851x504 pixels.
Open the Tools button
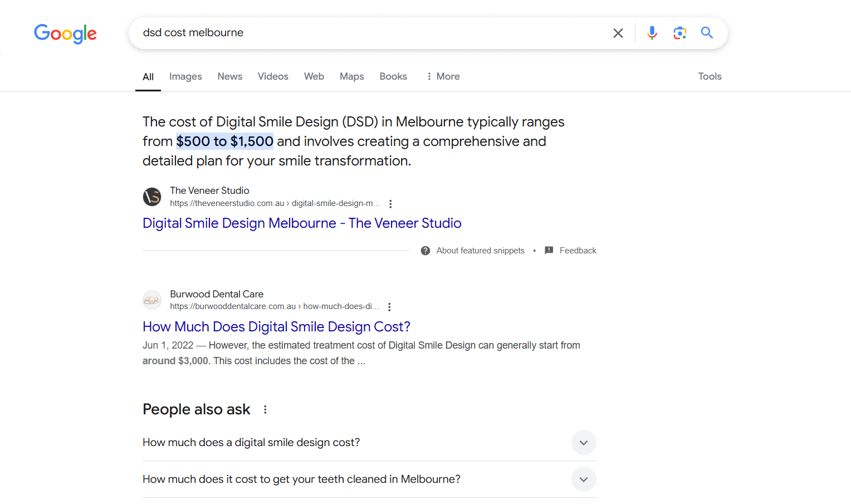pyautogui.click(x=710, y=76)
